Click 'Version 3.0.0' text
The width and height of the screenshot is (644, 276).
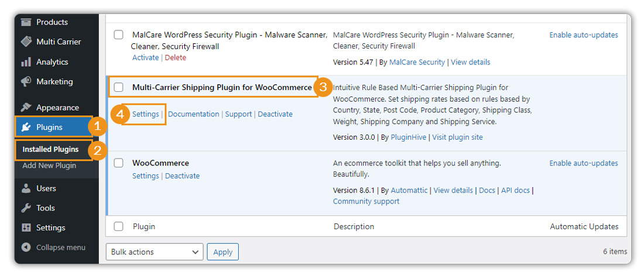354,137
